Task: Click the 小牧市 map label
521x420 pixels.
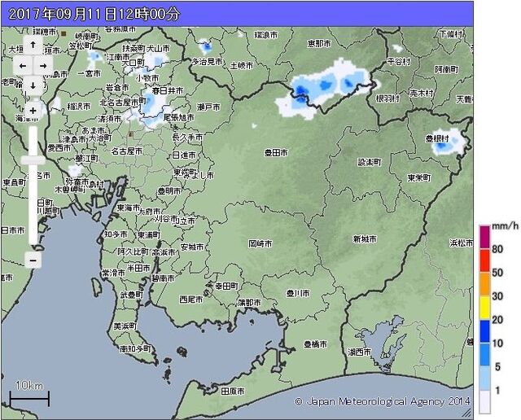Action: (147, 78)
